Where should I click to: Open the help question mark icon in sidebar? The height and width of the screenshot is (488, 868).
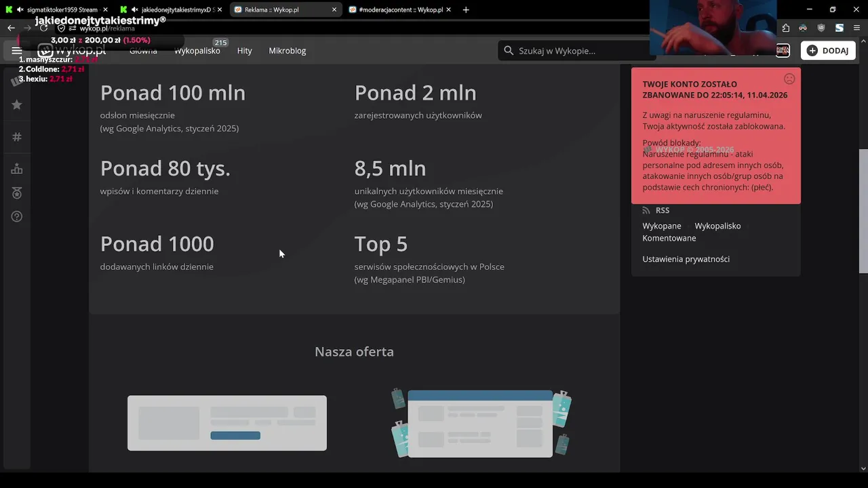point(17,217)
